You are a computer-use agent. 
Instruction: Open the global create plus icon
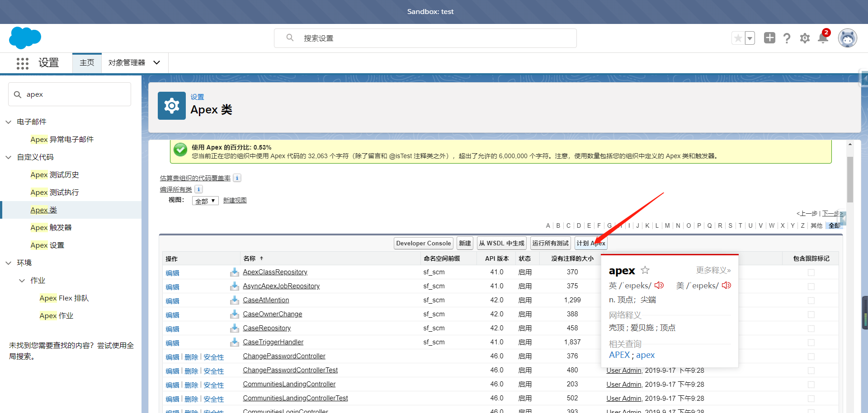pyautogui.click(x=769, y=38)
